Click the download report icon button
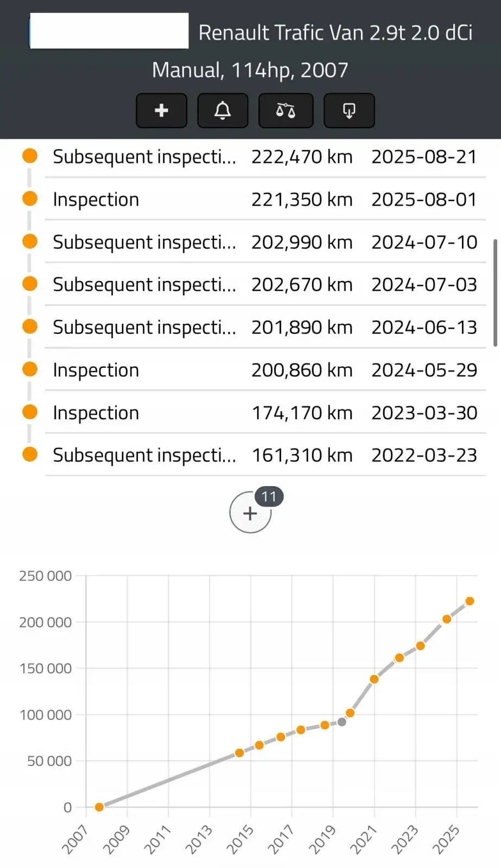 point(349,111)
